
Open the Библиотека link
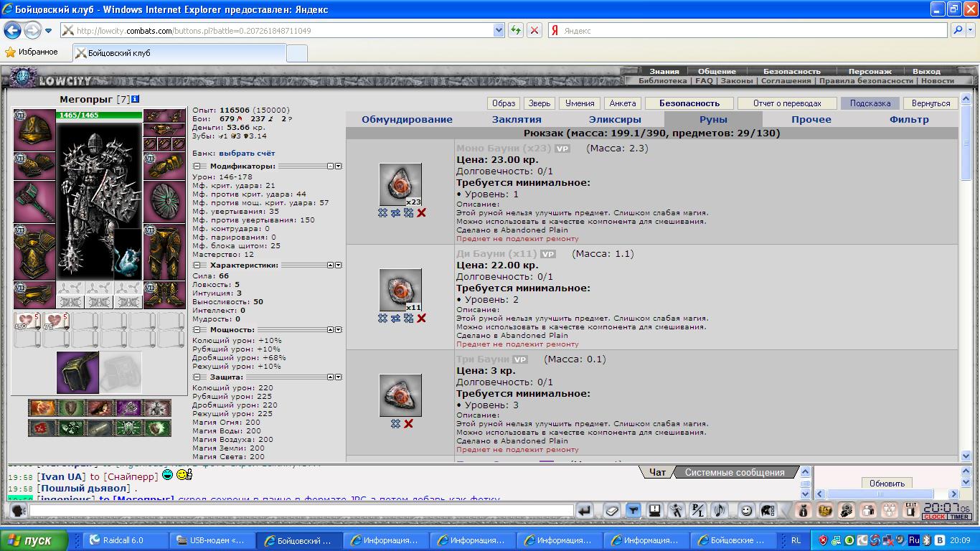[x=662, y=81]
